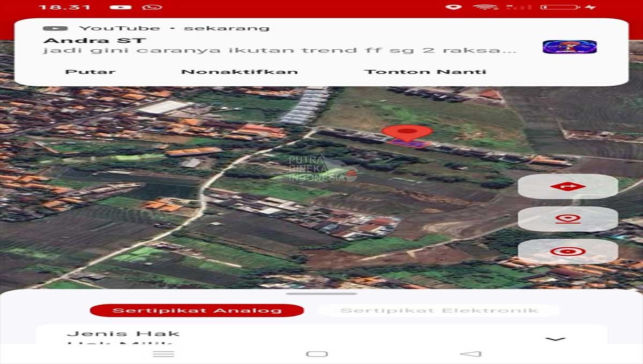Tap the red location pin on the map
The image size is (643, 364).
pos(407,133)
